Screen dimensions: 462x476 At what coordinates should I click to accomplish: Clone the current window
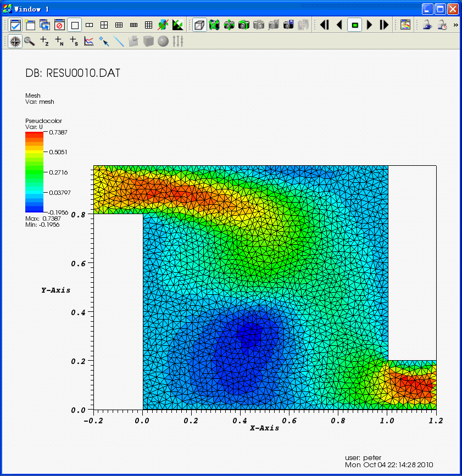click(x=44, y=25)
